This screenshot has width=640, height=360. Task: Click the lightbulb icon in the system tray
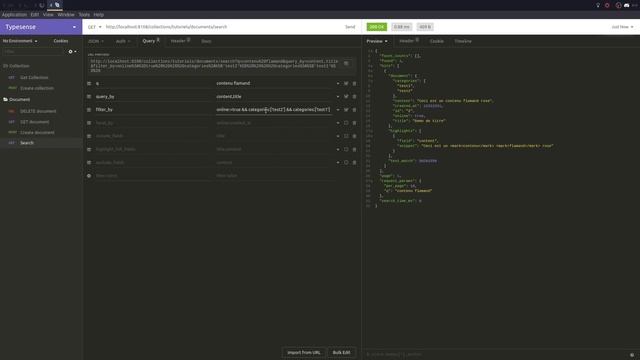pyautogui.click(x=598, y=5)
